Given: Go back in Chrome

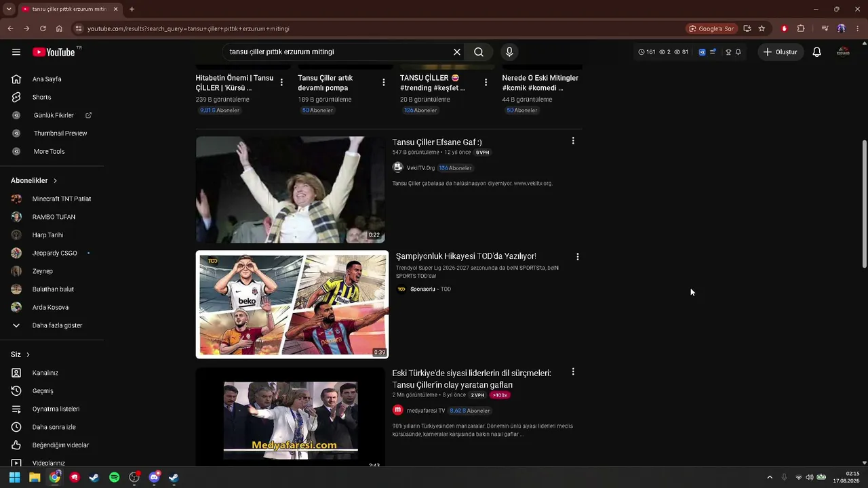Looking at the screenshot, I should [10, 28].
